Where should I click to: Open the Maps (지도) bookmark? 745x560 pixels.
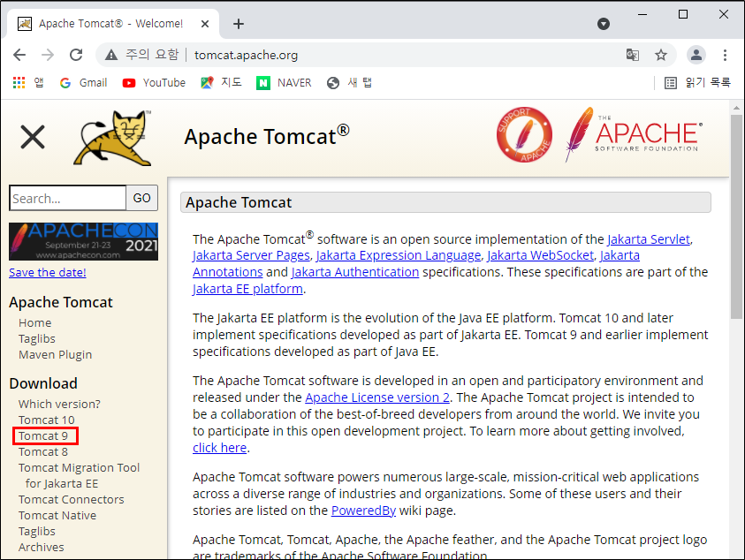pos(222,83)
